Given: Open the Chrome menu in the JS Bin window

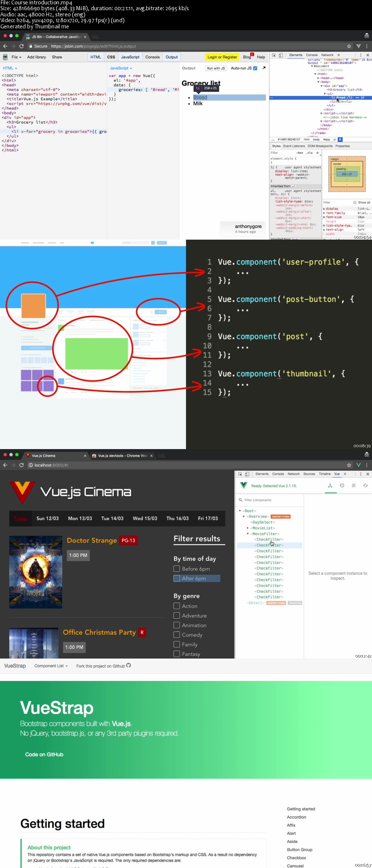Looking at the screenshot, I should [367, 46].
